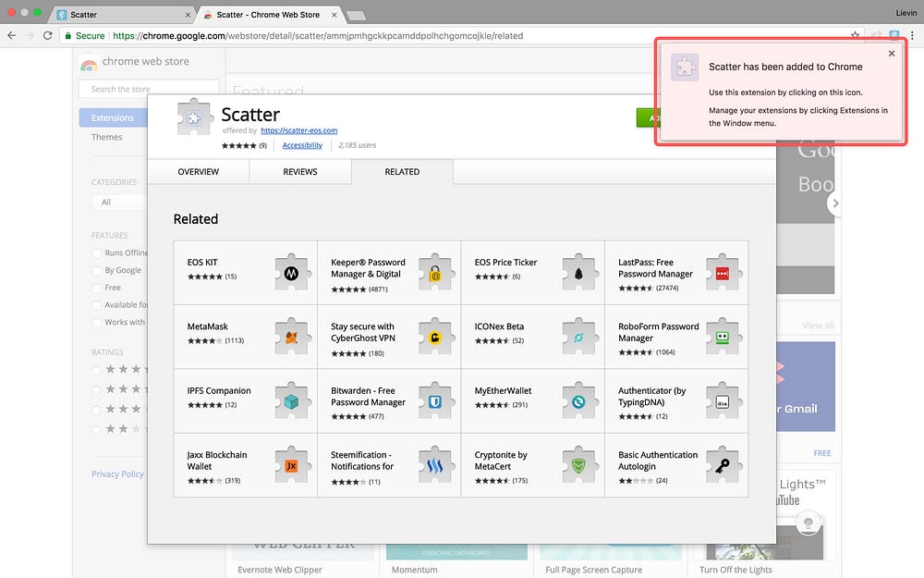Dismiss the Scatter added notification
Screen dimensions: 924x578
click(x=892, y=54)
